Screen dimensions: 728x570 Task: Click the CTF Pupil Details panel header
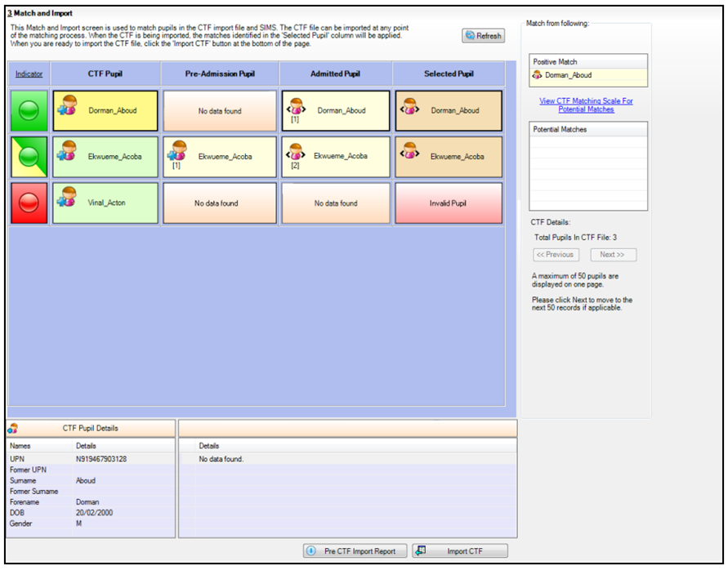[x=91, y=428]
